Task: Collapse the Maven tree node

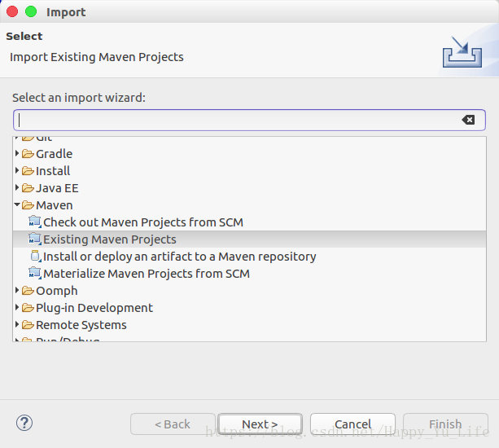Action: coord(17,204)
